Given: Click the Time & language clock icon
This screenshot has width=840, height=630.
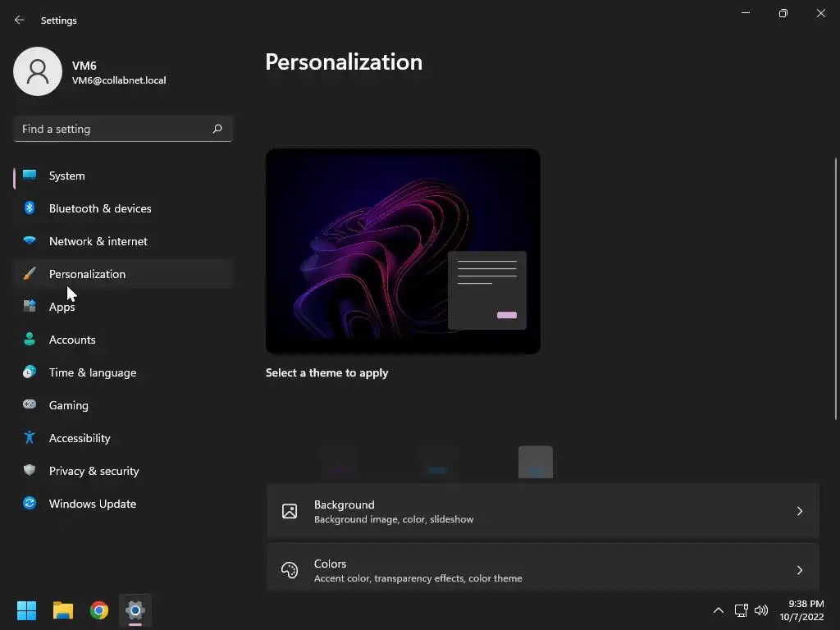Looking at the screenshot, I should coord(30,372).
